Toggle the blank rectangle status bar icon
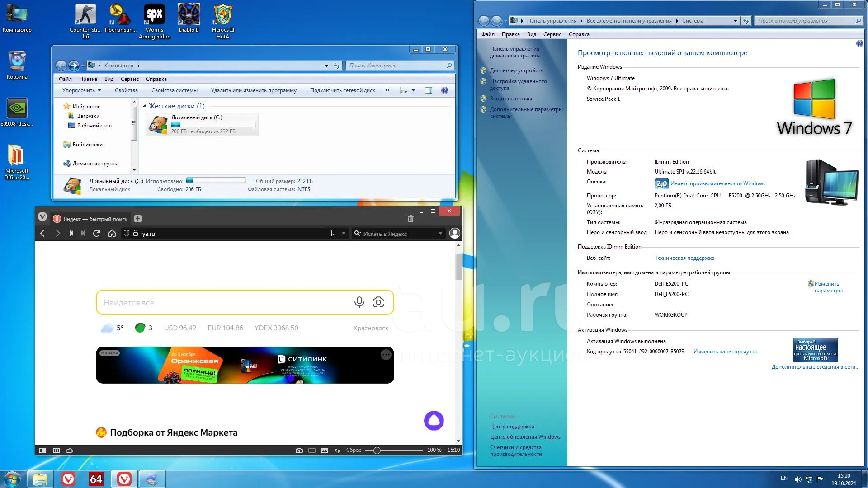868x488 pixels. (x=312, y=450)
